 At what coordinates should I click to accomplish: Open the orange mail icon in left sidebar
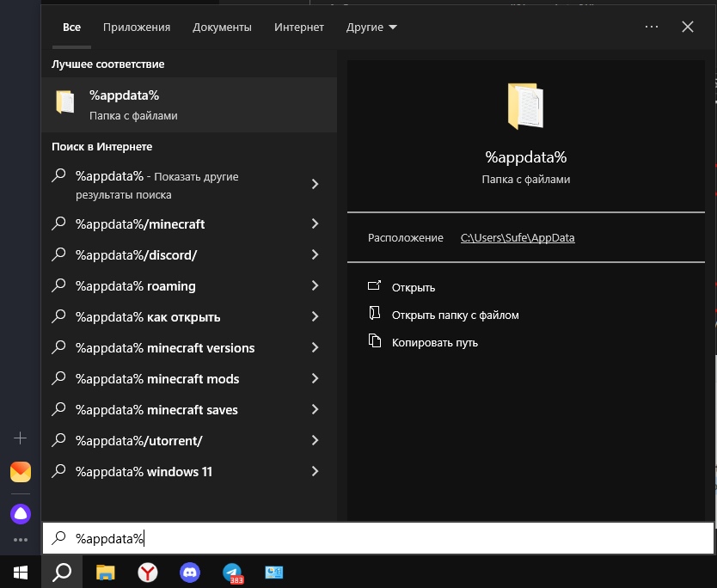pyautogui.click(x=21, y=472)
